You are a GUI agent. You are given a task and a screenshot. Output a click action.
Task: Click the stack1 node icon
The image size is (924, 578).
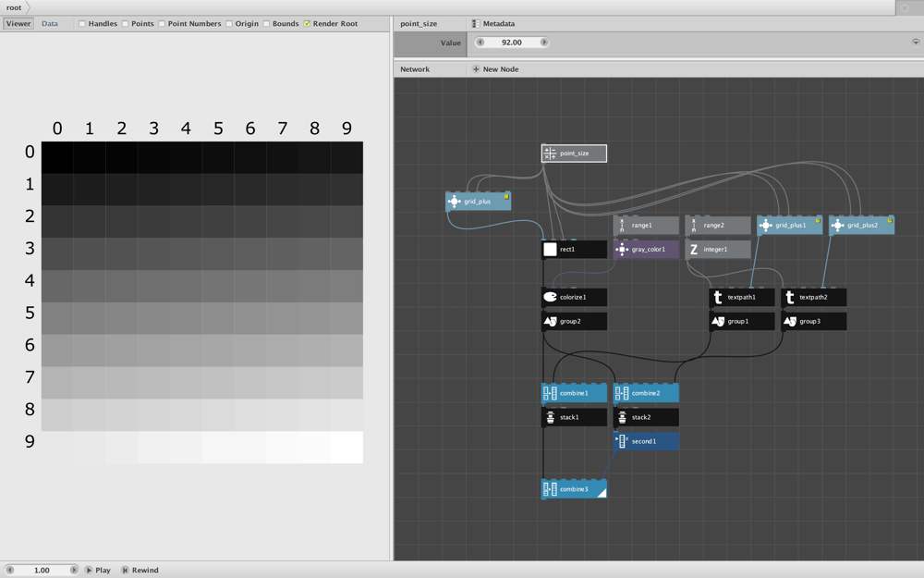[550, 418]
